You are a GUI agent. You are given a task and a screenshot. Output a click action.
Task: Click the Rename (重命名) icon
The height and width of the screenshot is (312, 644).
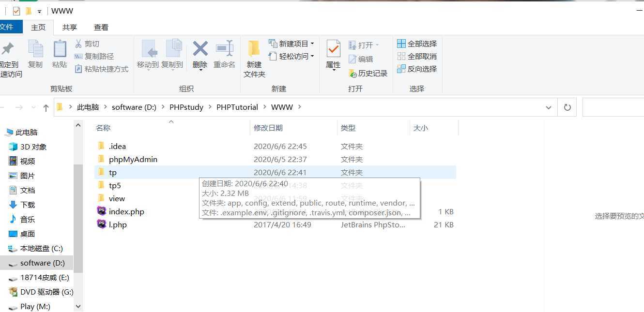click(224, 48)
